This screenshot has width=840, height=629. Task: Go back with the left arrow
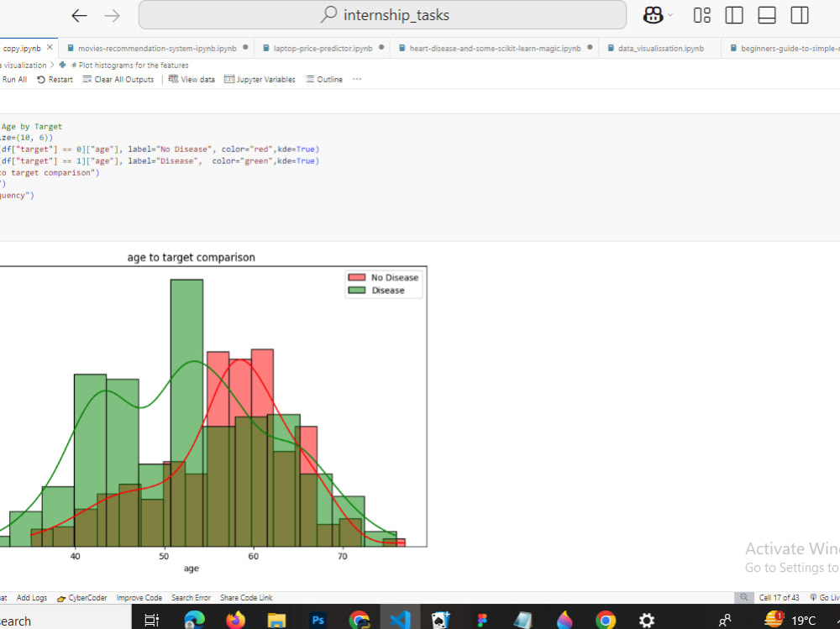(x=79, y=16)
